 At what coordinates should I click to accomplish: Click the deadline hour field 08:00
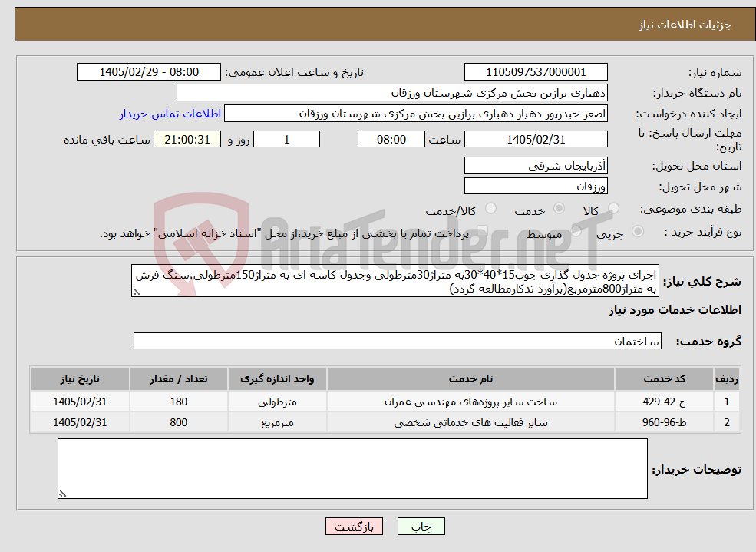[391, 139]
